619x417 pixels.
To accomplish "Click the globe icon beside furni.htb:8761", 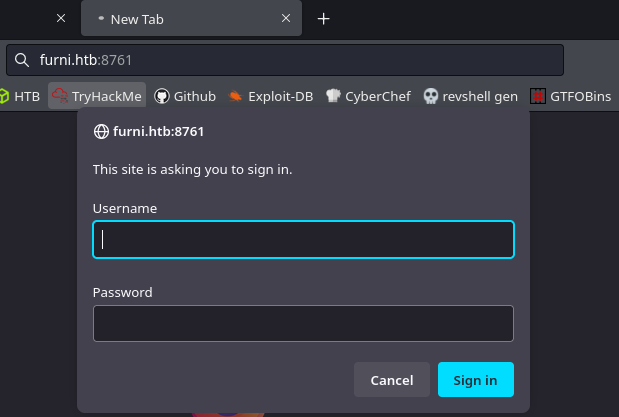I will (101, 131).
